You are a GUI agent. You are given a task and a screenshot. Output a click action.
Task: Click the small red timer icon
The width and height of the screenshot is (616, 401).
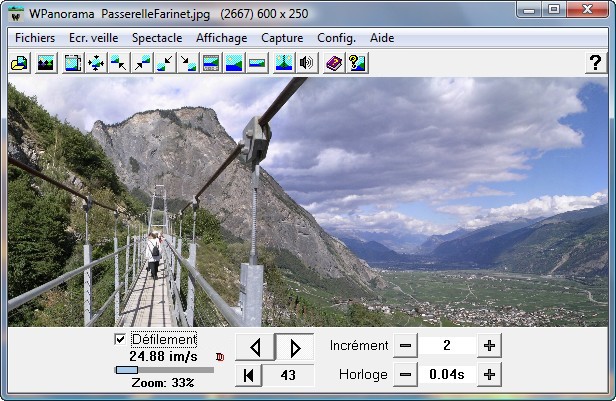(220, 357)
